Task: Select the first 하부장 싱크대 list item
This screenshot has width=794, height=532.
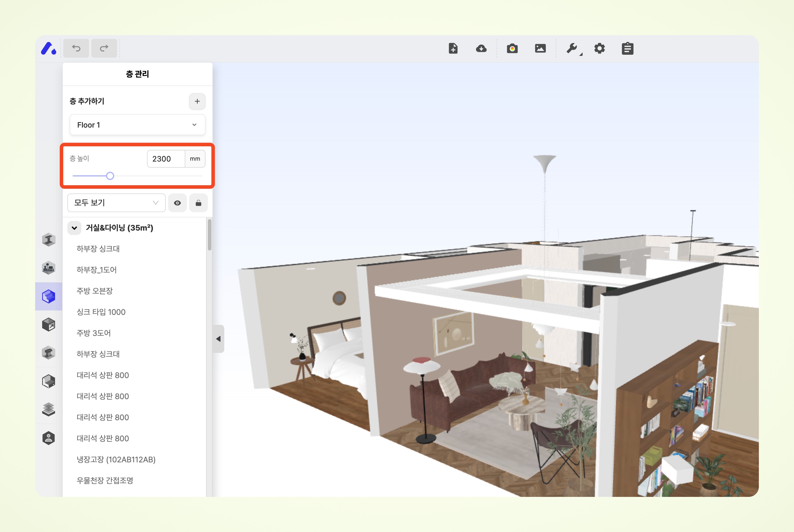Action: 98,249
